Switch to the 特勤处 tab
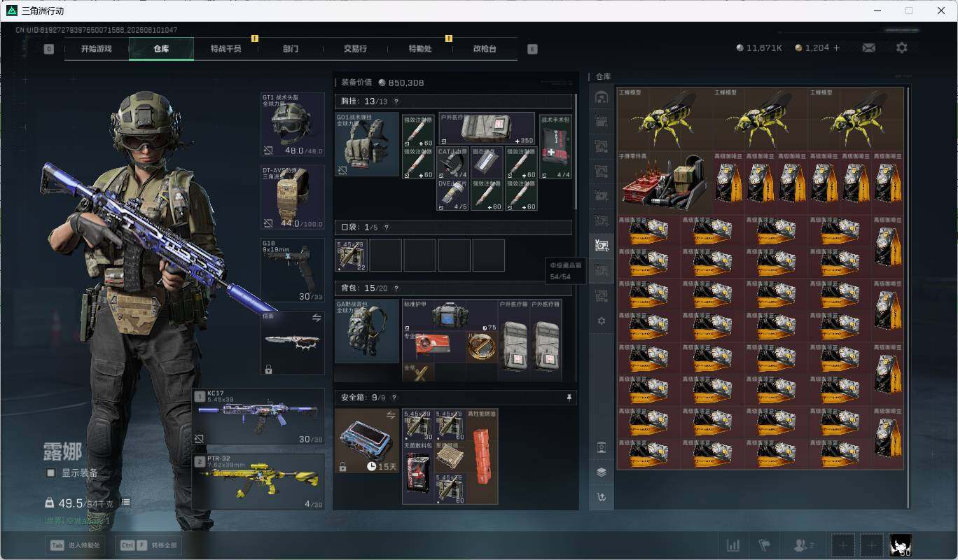 (420, 49)
